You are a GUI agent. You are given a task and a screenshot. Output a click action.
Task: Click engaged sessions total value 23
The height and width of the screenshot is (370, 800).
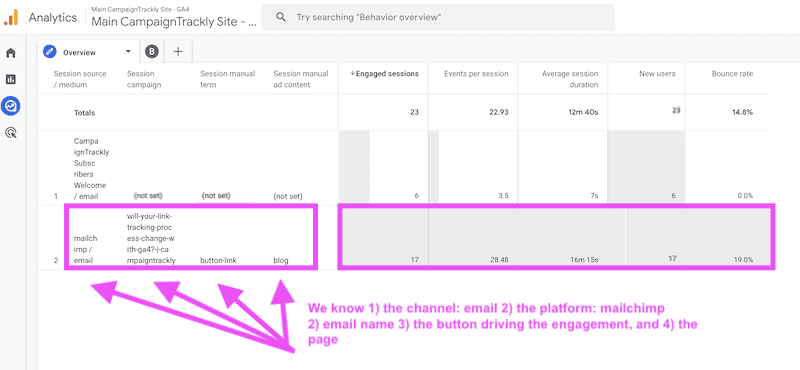(414, 113)
